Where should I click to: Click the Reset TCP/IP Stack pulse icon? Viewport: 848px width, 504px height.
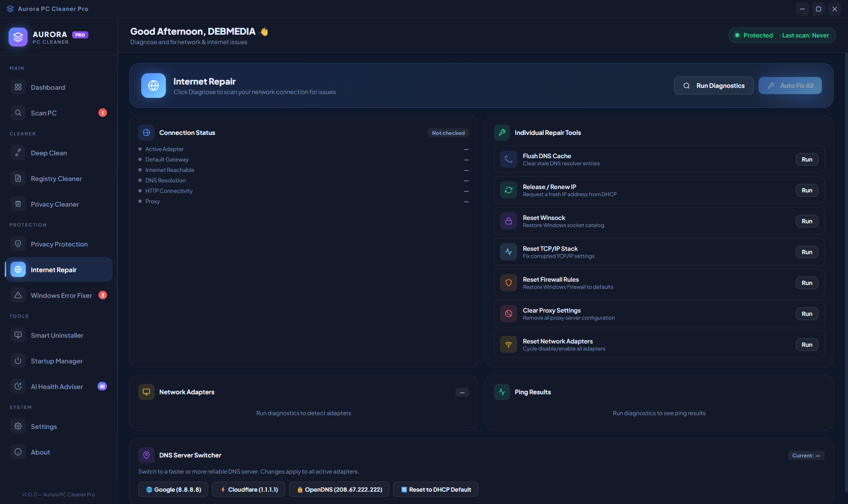tap(508, 252)
